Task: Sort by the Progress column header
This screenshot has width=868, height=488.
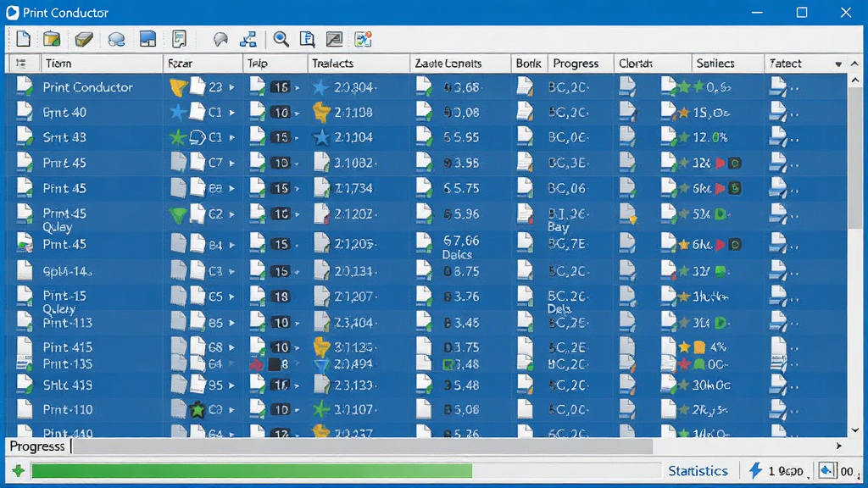Action: (x=581, y=64)
